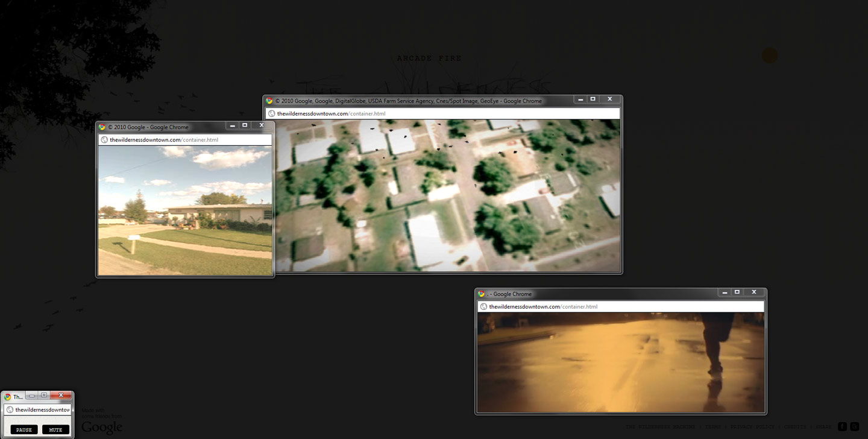Viewport: 868px width, 439px height.
Task: Click the globe site icon in the satellite view window
Action: pos(272,114)
